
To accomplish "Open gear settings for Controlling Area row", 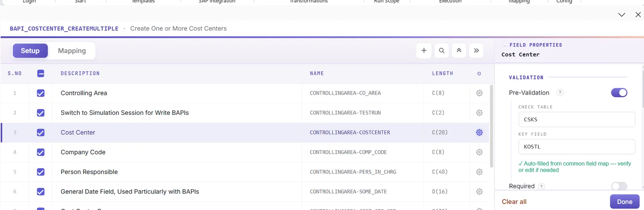I will coord(480,93).
